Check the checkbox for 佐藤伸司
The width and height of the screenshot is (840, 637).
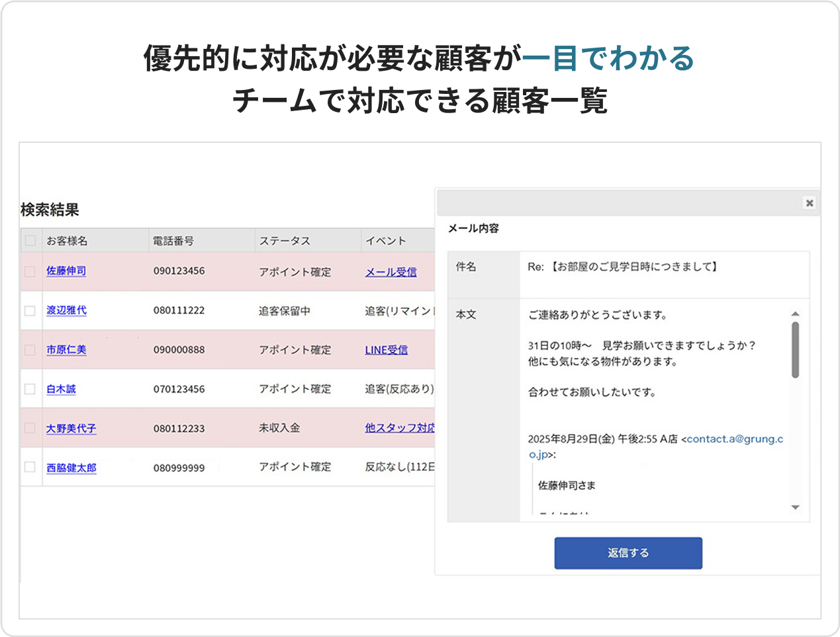[30, 271]
